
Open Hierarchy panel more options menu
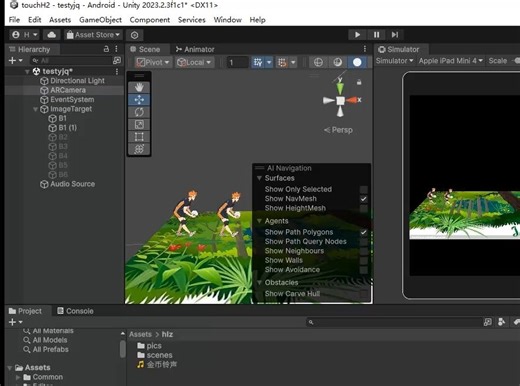pyautogui.click(x=116, y=49)
